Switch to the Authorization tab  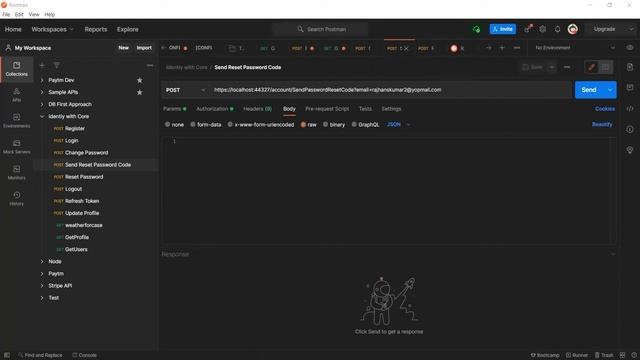coord(215,109)
